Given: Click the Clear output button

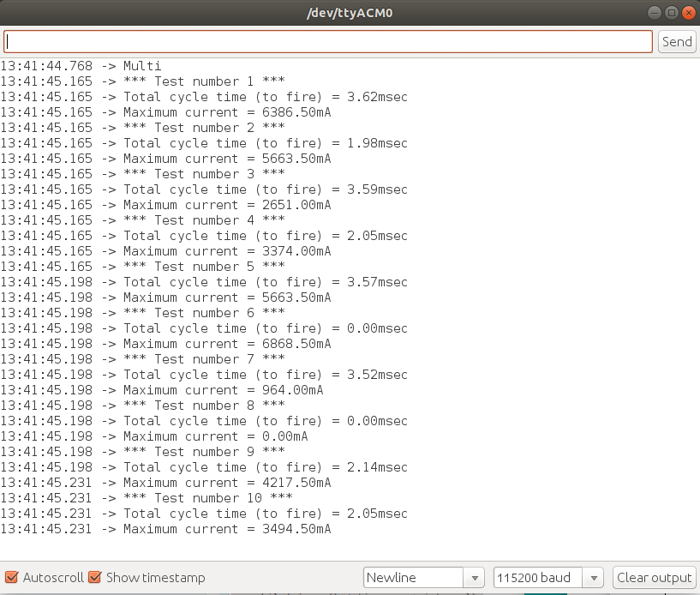Looking at the screenshot, I should pyautogui.click(x=654, y=578).
